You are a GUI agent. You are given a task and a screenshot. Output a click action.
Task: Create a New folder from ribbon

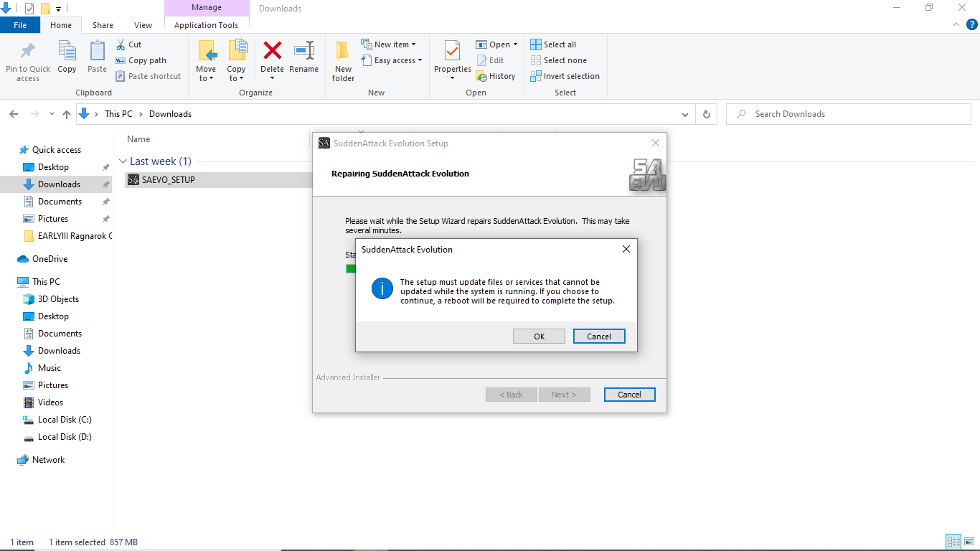(343, 60)
